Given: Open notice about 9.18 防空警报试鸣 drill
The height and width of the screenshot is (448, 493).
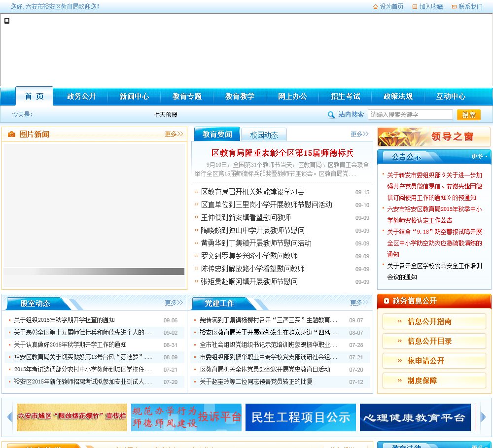Looking at the screenshot, I should [434, 243].
